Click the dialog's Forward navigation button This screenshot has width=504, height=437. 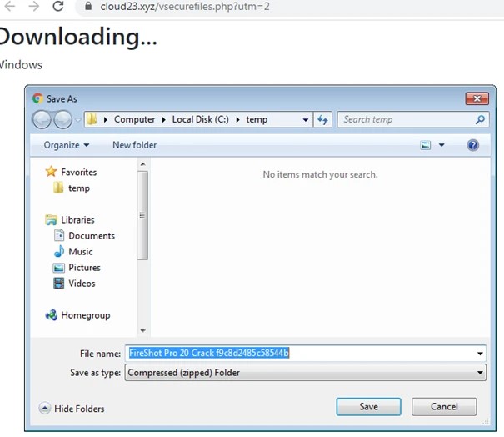[x=62, y=119]
